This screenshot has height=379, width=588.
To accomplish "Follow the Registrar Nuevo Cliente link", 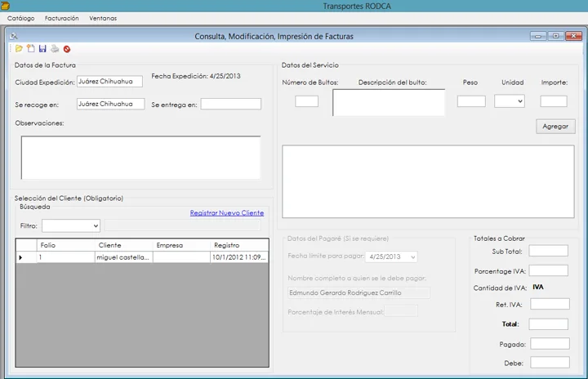I will click(x=227, y=212).
